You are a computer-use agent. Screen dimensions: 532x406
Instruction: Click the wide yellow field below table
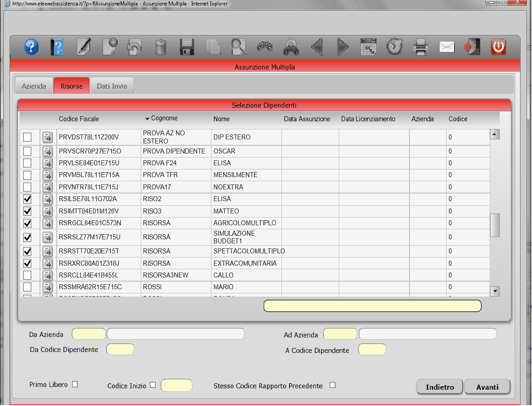pyautogui.click(x=373, y=306)
